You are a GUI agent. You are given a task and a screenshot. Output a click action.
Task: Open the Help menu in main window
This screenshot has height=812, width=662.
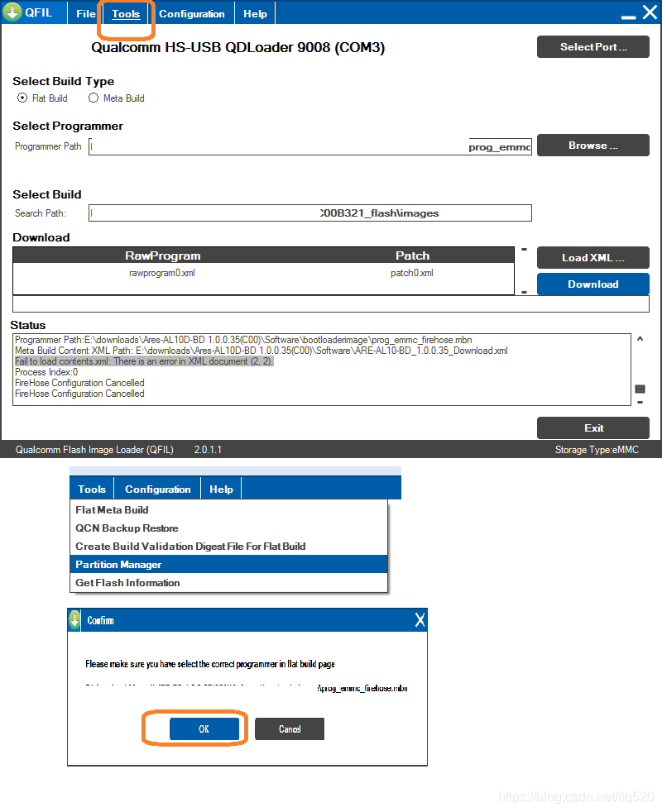255,13
